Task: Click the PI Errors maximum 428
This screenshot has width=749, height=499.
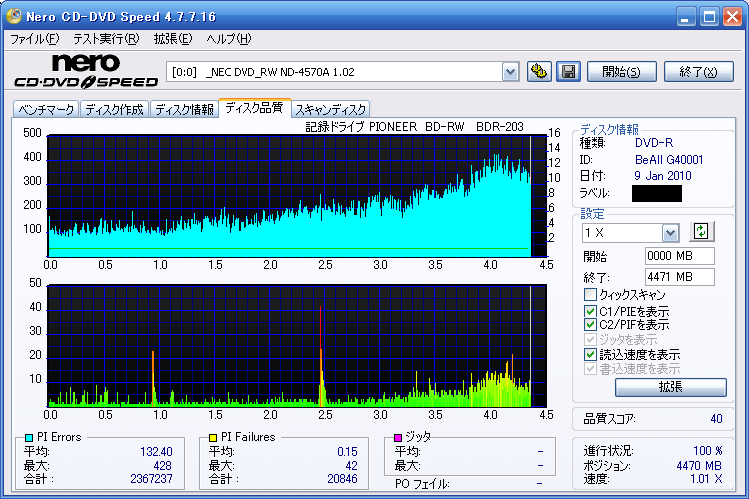Action: click(162, 466)
